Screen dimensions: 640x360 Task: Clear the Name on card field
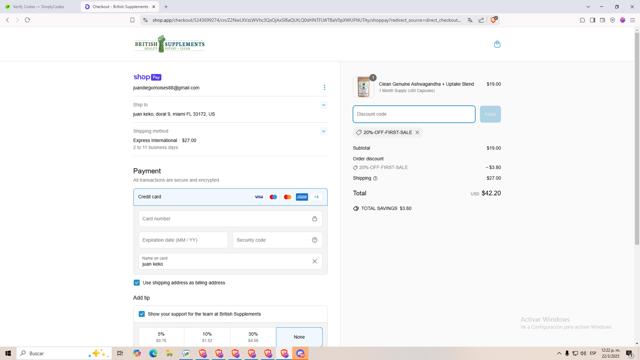point(314,261)
